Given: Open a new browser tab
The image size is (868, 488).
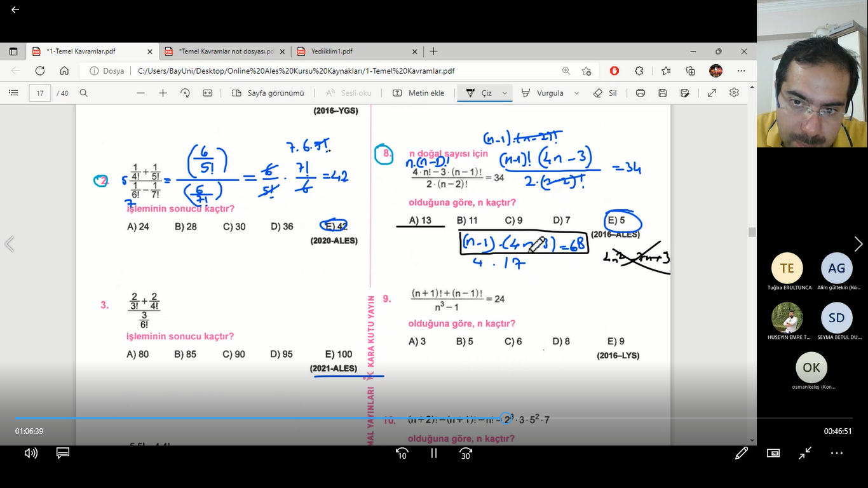Looking at the screenshot, I should point(433,51).
